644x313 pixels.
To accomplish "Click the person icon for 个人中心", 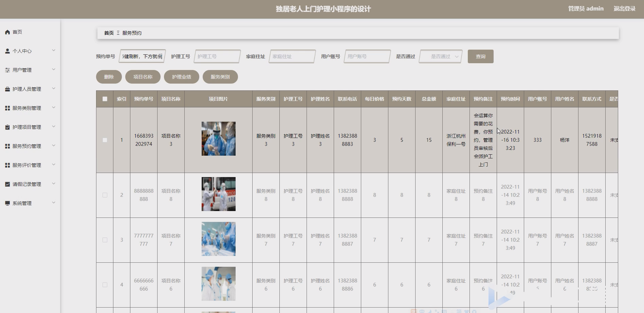I will point(7,51).
